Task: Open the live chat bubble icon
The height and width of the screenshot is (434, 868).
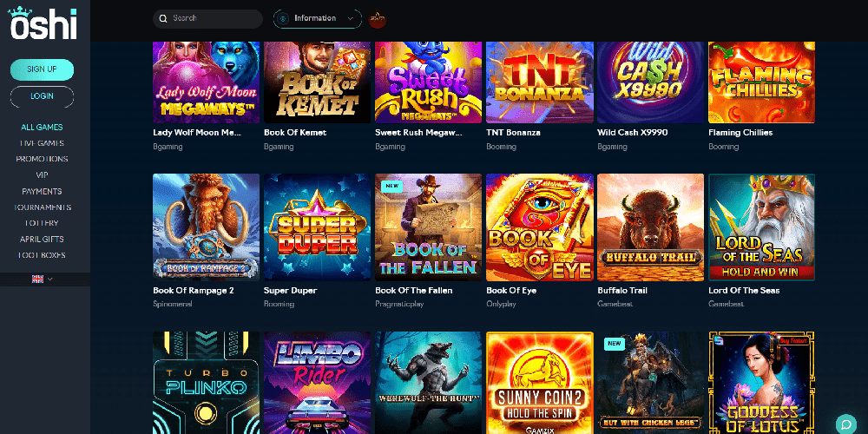Action: click(845, 424)
